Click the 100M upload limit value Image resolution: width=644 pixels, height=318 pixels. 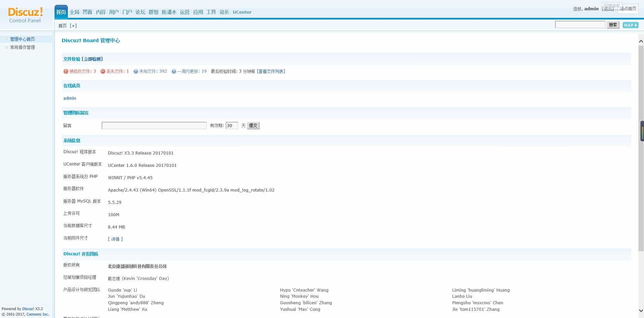pos(113,215)
